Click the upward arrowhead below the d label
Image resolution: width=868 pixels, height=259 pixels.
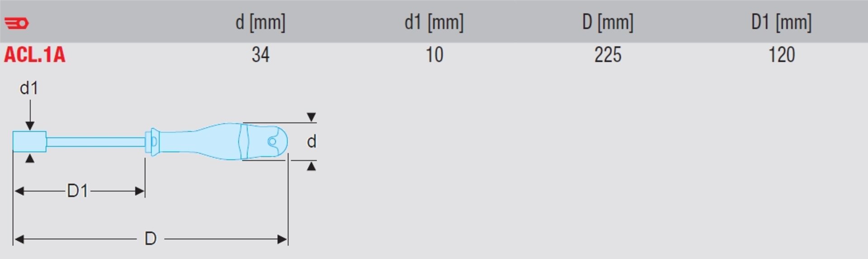[x=311, y=166]
